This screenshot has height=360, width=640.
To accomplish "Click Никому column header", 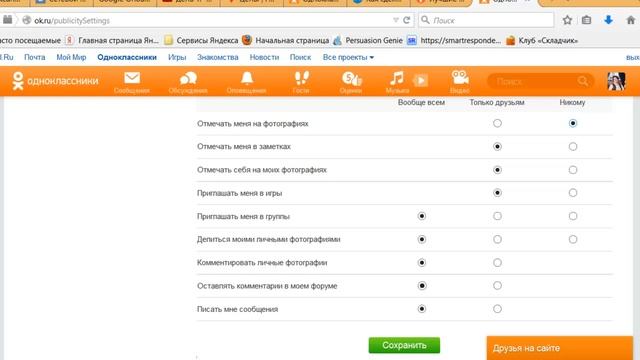I will [572, 102].
